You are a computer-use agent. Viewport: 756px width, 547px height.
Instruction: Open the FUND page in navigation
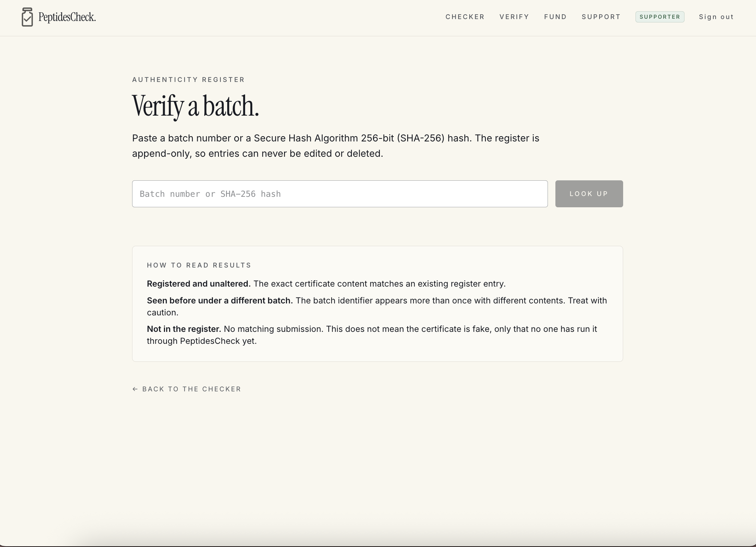tap(555, 17)
